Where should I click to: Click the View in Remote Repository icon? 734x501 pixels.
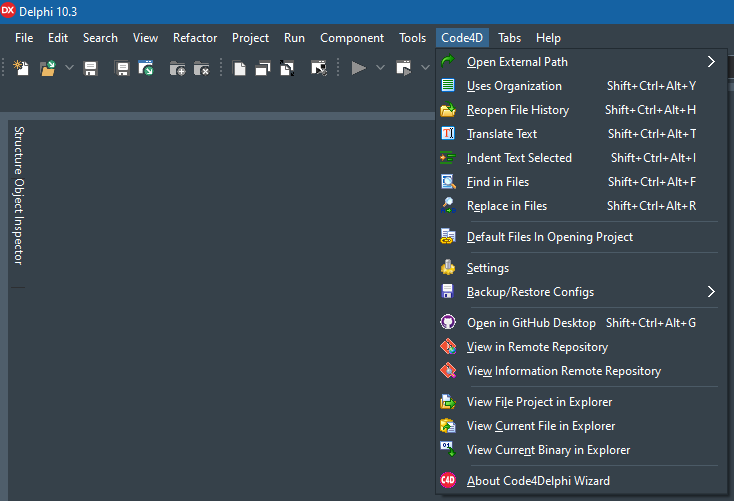448,346
